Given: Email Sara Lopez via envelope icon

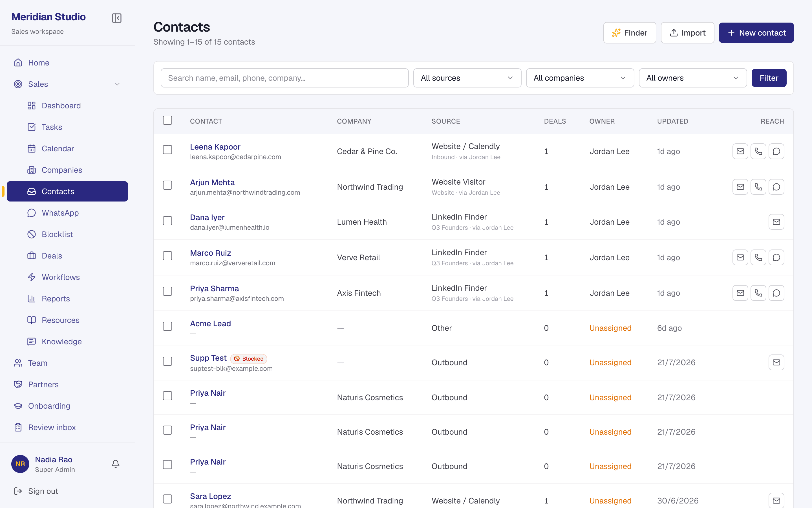Looking at the screenshot, I should click(x=776, y=501).
